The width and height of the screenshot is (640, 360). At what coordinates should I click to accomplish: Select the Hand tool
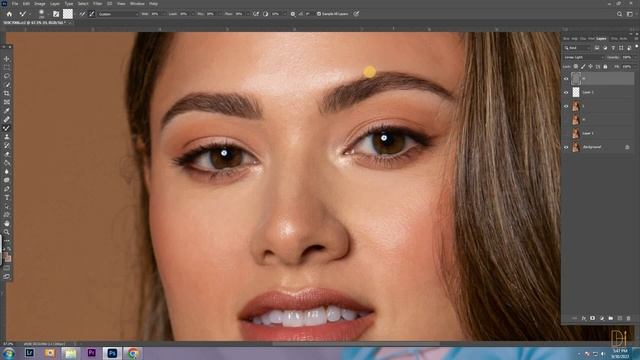pyautogui.click(x=7, y=223)
